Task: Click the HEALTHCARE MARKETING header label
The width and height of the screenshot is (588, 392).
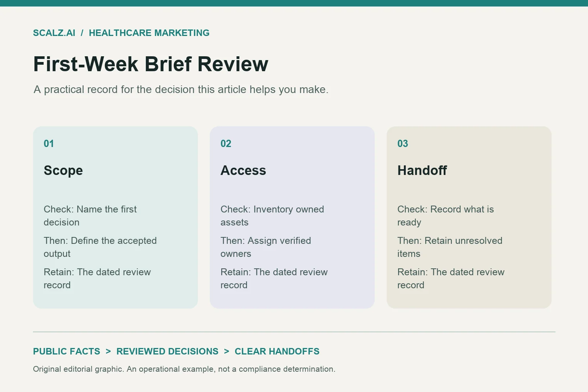Action: pyautogui.click(x=149, y=33)
